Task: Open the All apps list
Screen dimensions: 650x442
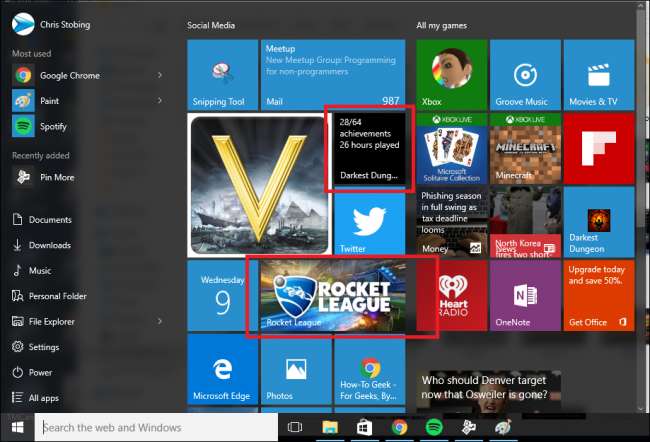Action: [43, 398]
